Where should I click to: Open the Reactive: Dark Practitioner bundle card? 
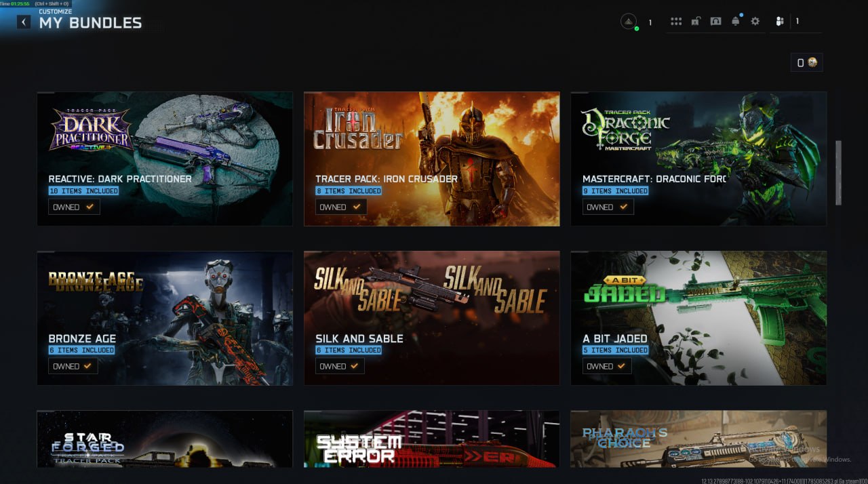(x=165, y=159)
